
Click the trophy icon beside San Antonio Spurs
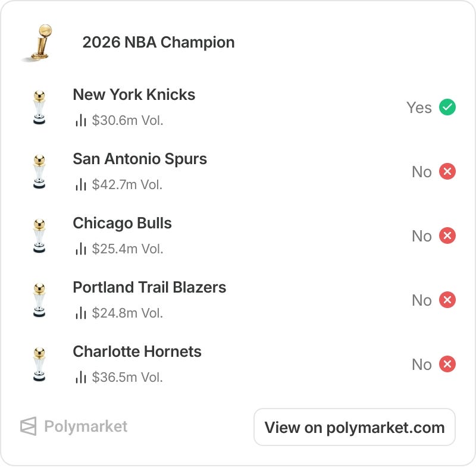pos(39,172)
